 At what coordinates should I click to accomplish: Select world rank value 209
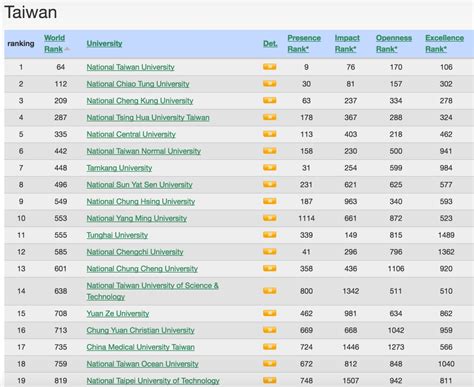[60, 101]
